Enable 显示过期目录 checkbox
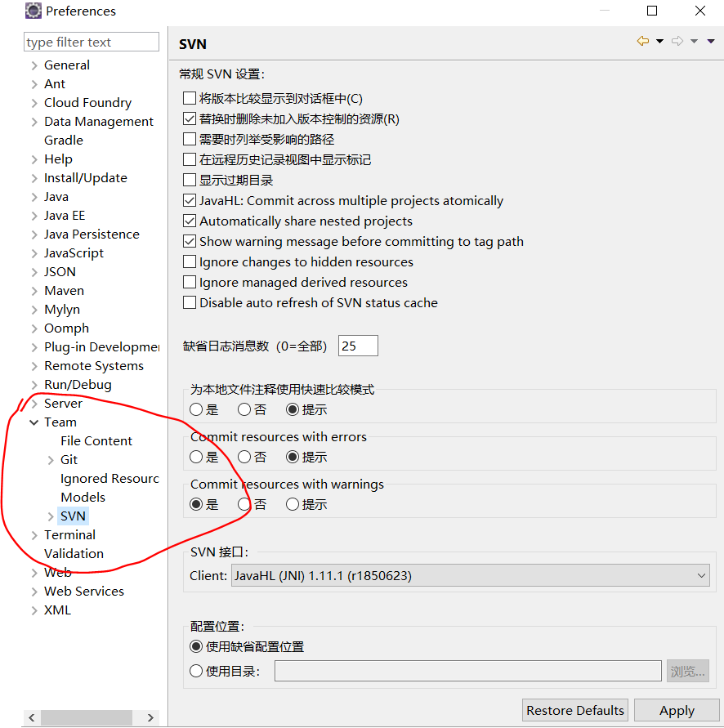 point(190,180)
